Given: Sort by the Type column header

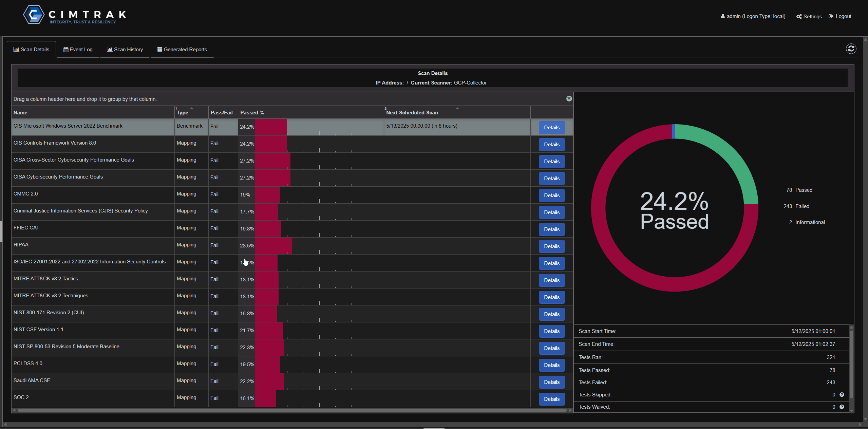Looking at the screenshot, I should click(x=183, y=113).
